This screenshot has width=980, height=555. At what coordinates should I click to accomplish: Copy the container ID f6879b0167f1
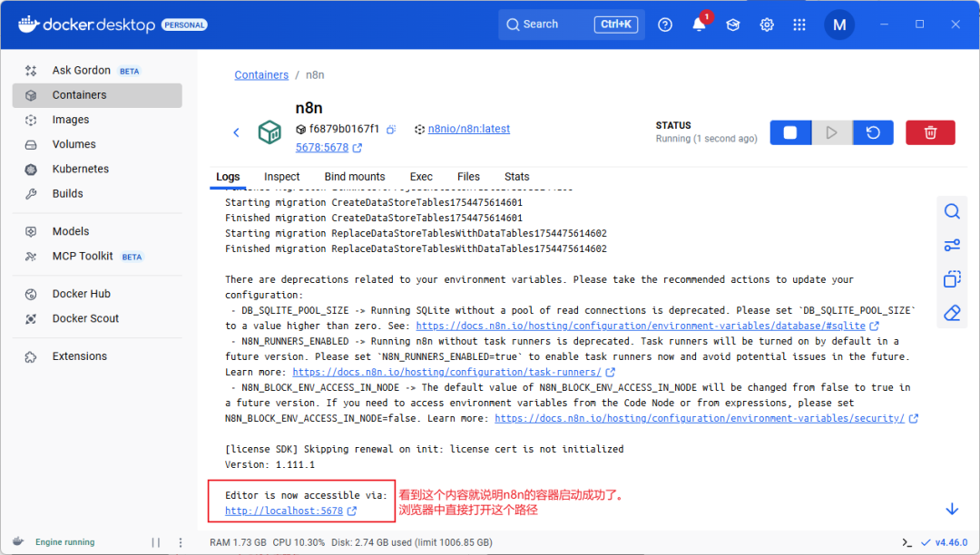pyautogui.click(x=390, y=130)
